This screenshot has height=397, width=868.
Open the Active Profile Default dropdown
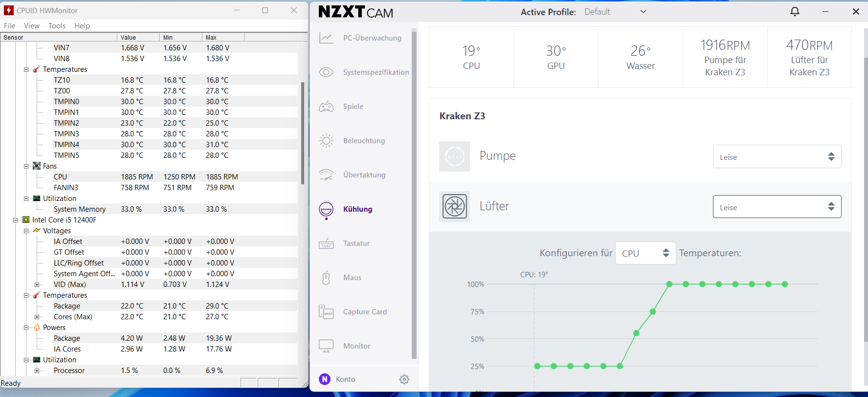[616, 12]
